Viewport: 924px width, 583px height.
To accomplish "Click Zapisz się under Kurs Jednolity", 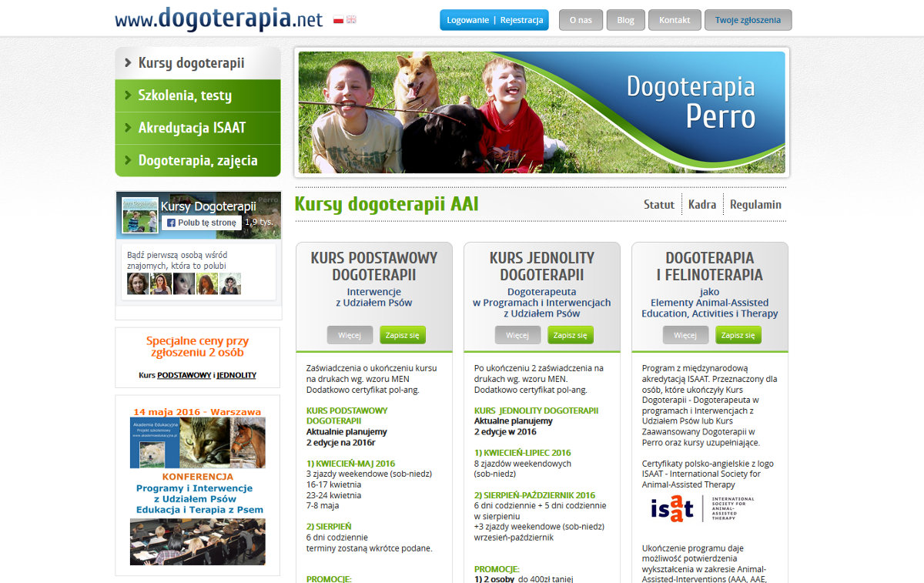I will pos(571,335).
